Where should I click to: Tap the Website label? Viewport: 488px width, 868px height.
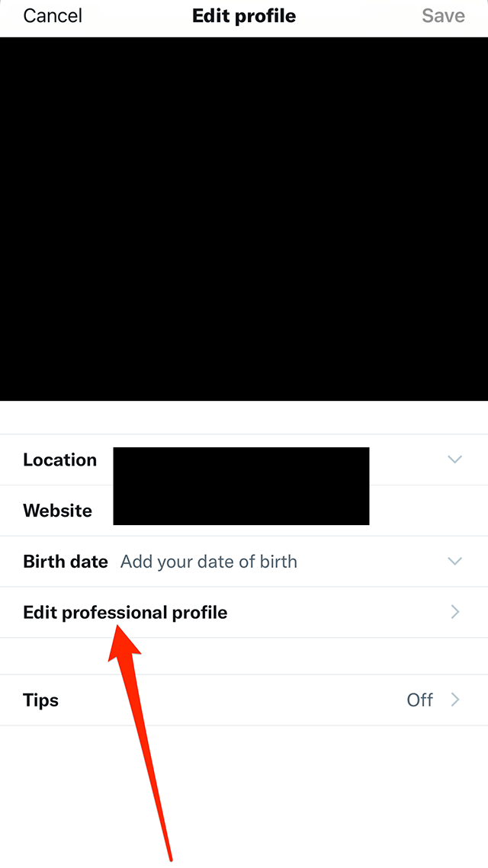(56, 511)
